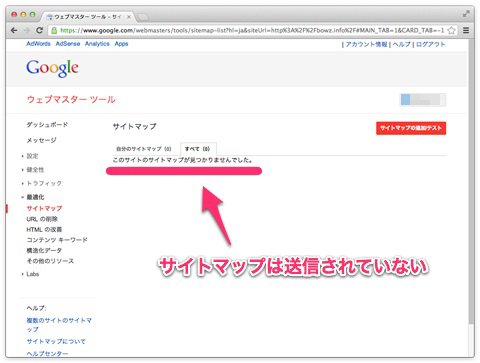This screenshot has width=480, height=363.
Task: Focus the address bar URL
Action: pyautogui.click(x=252, y=30)
